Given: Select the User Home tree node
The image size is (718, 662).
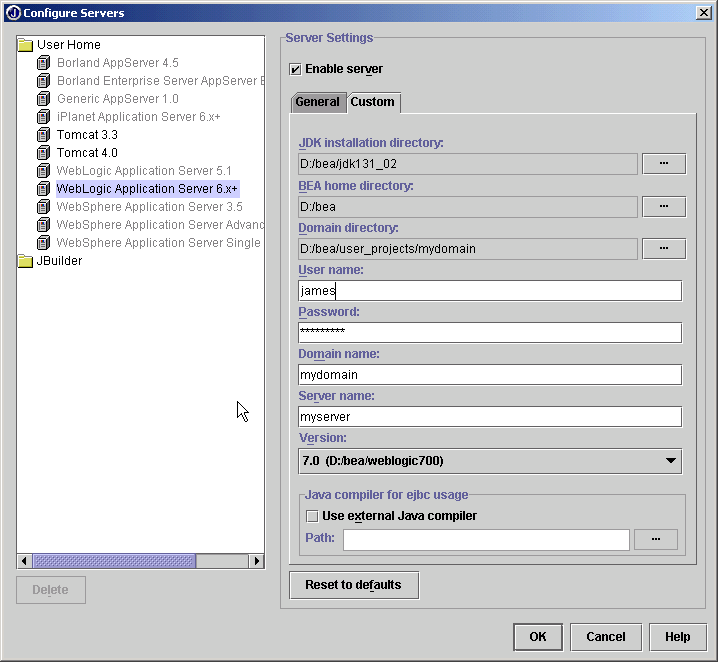Looking at the screenshot, I should pos(69,45).
